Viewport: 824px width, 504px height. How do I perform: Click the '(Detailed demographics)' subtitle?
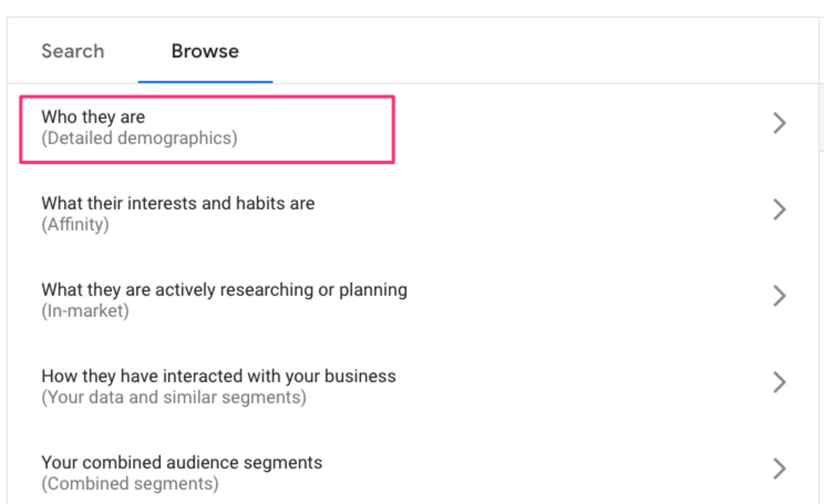click(x=139, y=138)
